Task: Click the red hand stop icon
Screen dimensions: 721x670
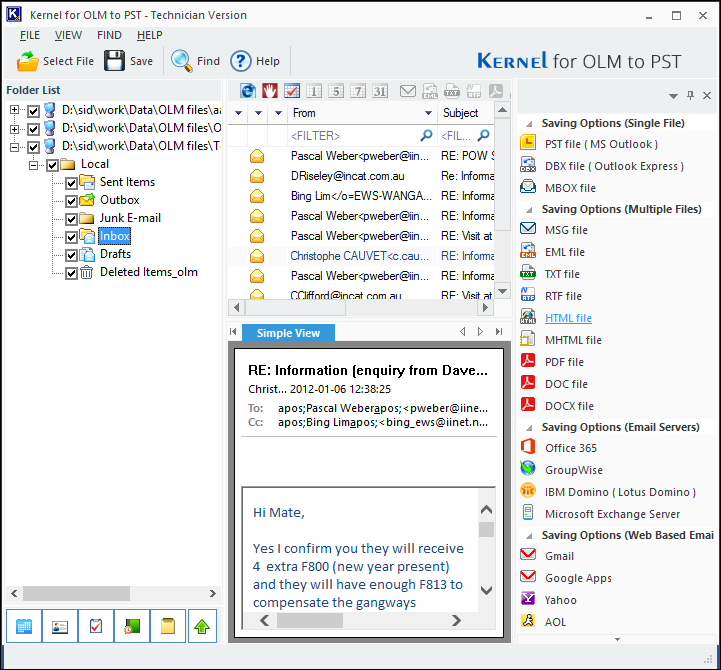Action: pos(270,91)
